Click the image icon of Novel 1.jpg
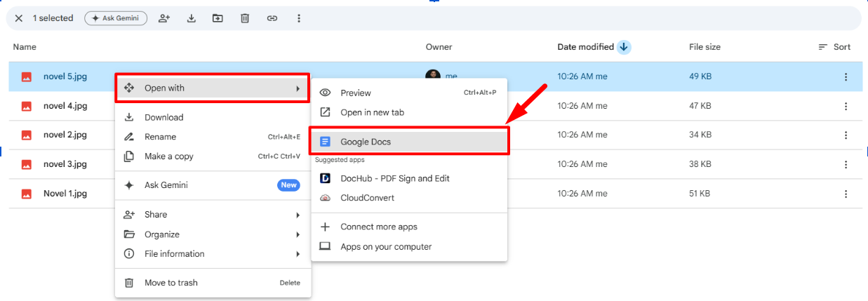The width and height of the screenshot is (868, 301). click(x=26, y=194)
